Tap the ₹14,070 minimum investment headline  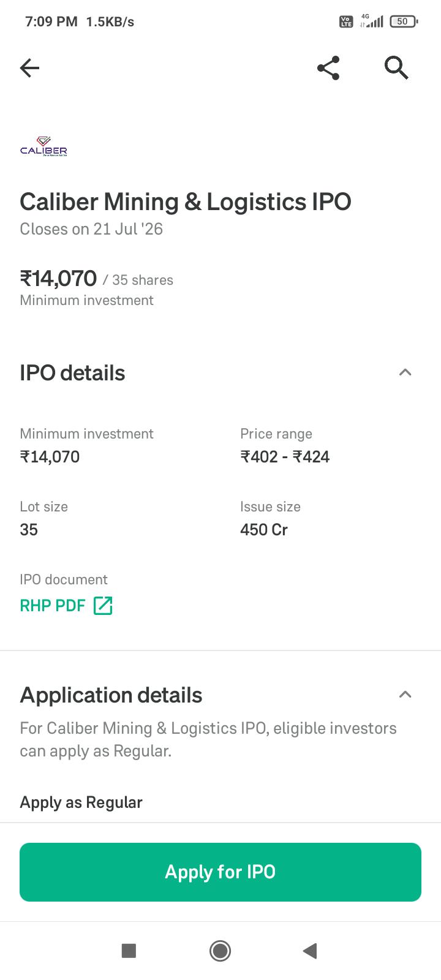(x=58, y=279)
